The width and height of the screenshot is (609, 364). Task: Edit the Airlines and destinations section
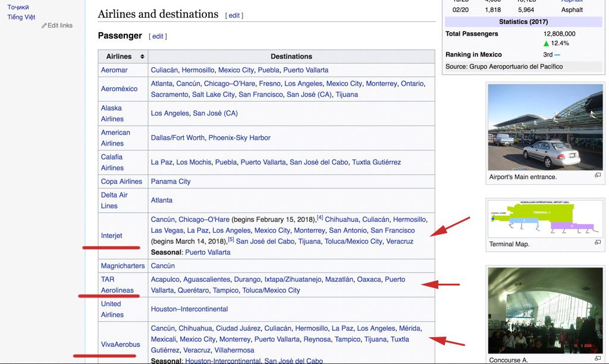pyautogui.click(x=234, y=15)
